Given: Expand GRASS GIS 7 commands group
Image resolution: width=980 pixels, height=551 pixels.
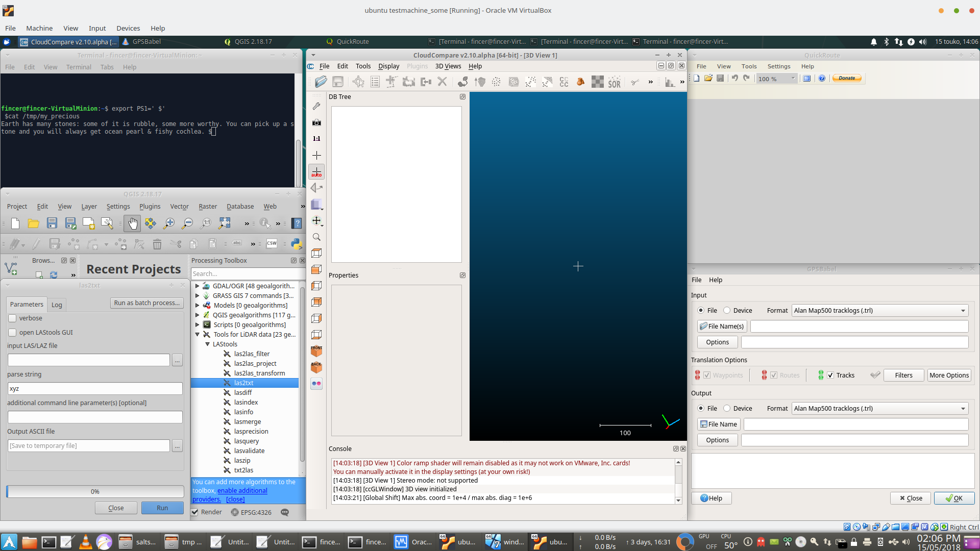Looking at the screenshot, I should coord(197,295).
